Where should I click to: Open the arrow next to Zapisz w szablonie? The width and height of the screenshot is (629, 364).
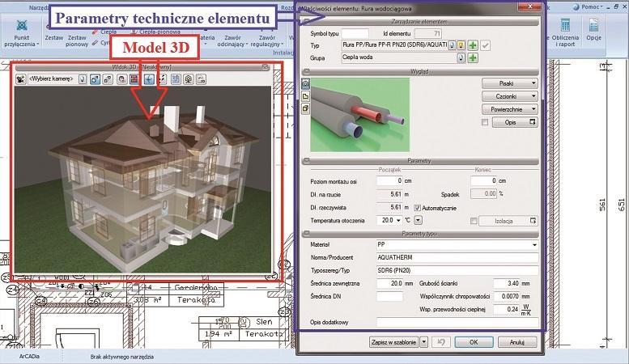(423, 342)
